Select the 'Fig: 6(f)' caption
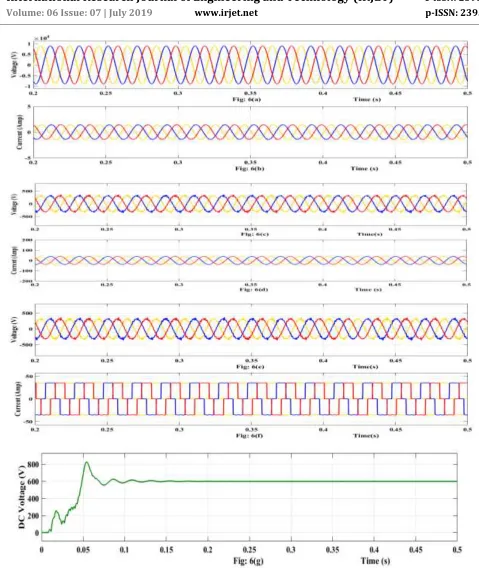The height and width of the screenshot is (568, 479). [x=249, y=435]
